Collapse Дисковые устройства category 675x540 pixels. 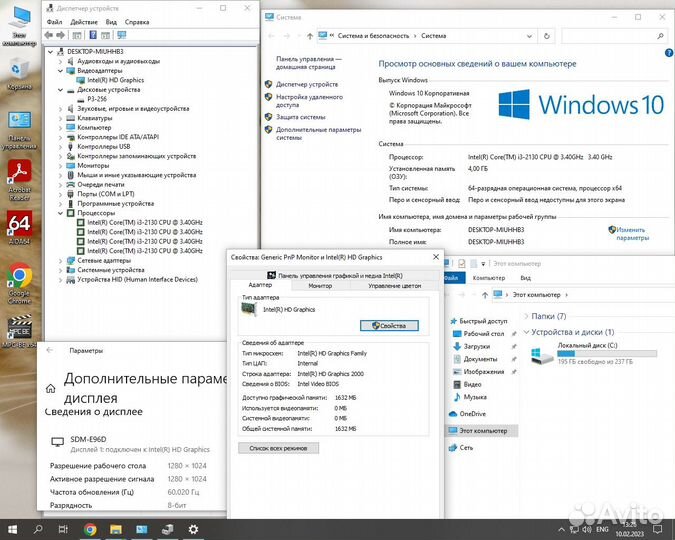coord(60,90)
